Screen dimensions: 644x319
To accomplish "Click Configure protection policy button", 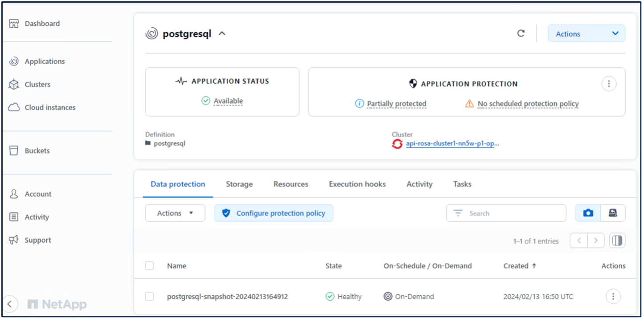I will tap(274, 213).
